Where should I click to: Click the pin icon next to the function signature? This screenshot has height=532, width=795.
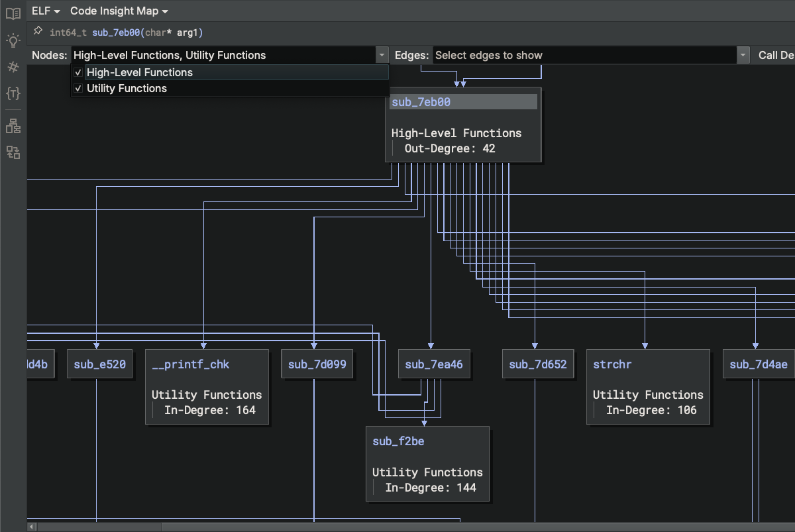[38, 30]
